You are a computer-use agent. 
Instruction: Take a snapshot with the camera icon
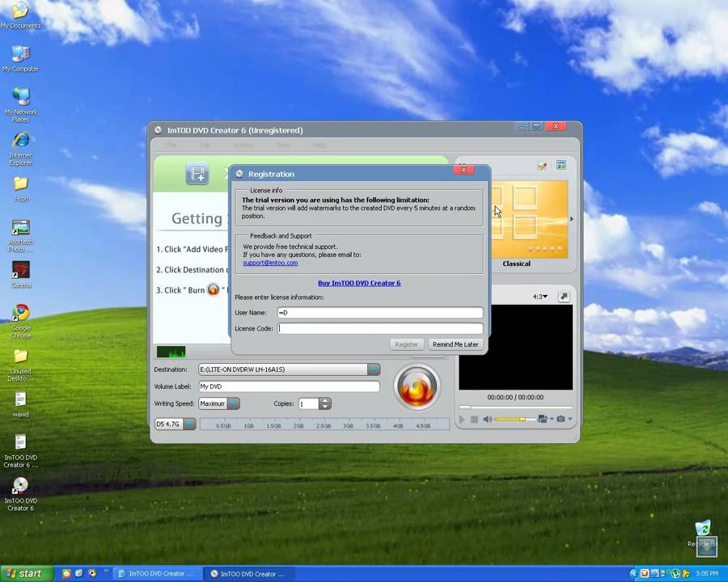coord(561,419)
